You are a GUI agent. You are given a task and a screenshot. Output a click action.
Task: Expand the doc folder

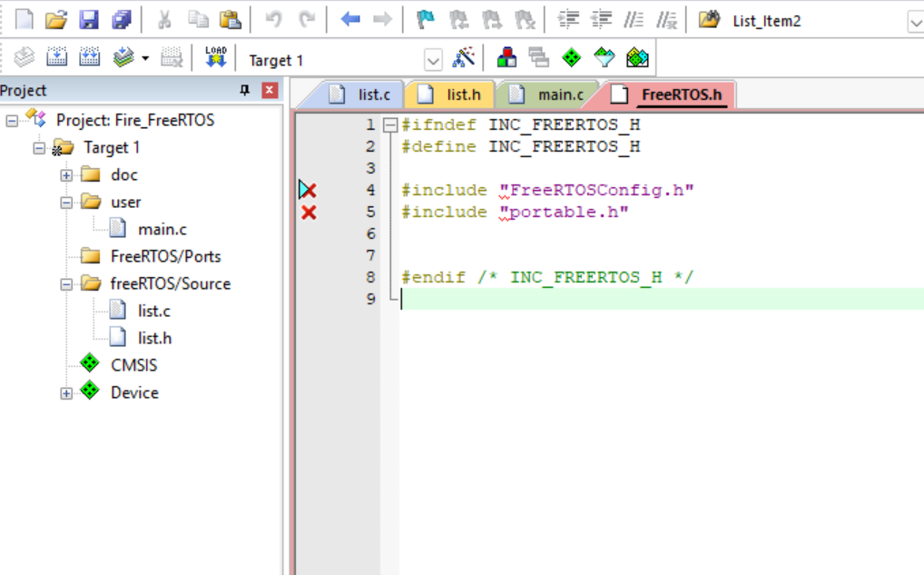[x=66, y=175]
